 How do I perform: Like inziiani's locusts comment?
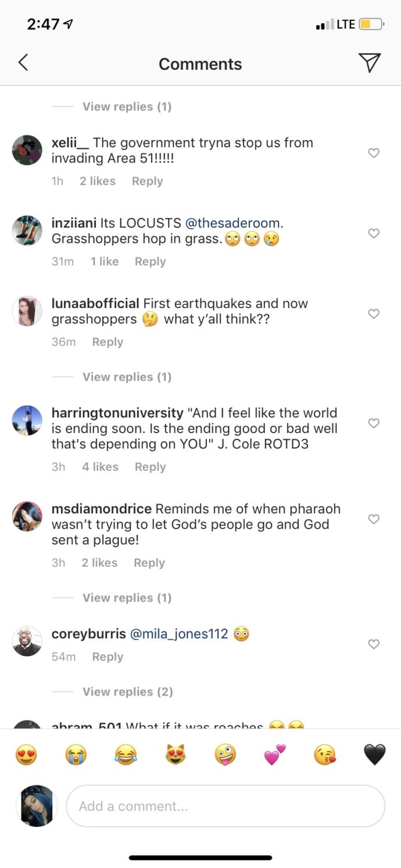[x=374, y=233]
